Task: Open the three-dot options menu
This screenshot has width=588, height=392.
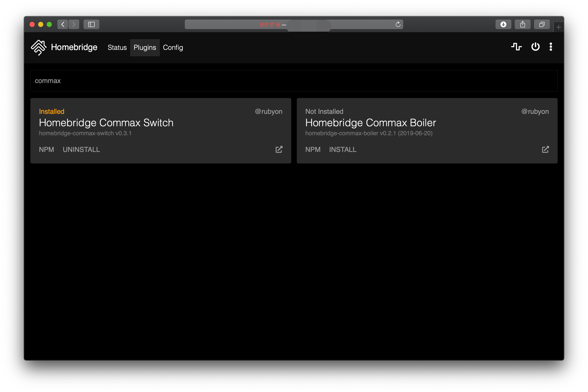Action: (x=551, y=47)
